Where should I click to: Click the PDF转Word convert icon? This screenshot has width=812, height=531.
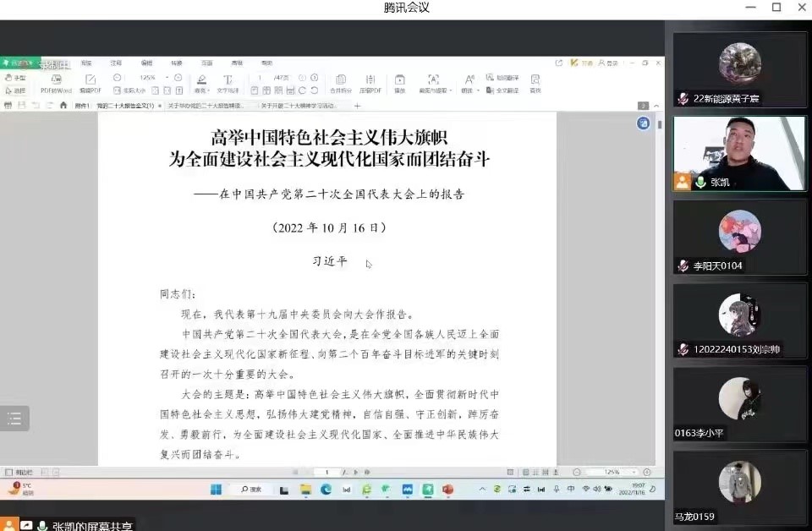pyautogui.click(x=58, y=83)
